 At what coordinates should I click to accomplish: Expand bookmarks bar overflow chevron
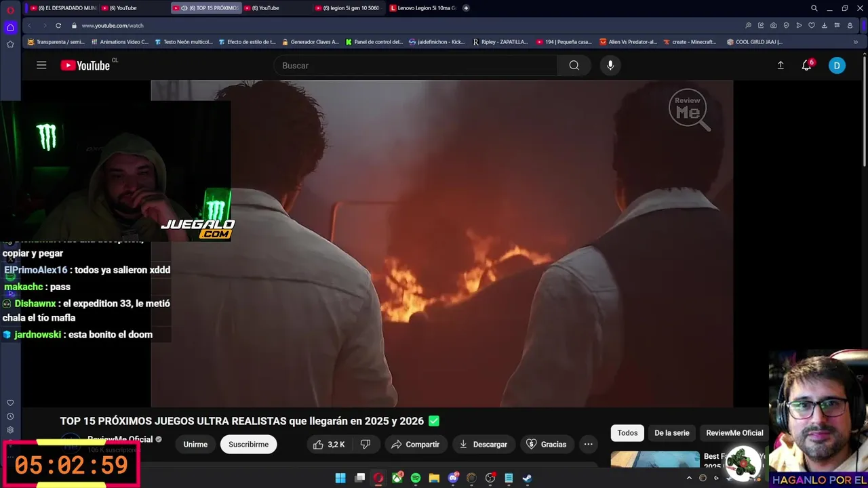[856, 41]
